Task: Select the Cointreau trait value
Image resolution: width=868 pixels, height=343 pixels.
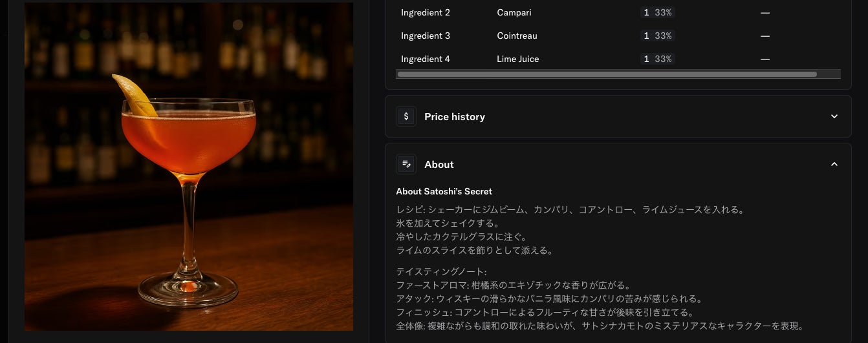Action: [517, 36]
